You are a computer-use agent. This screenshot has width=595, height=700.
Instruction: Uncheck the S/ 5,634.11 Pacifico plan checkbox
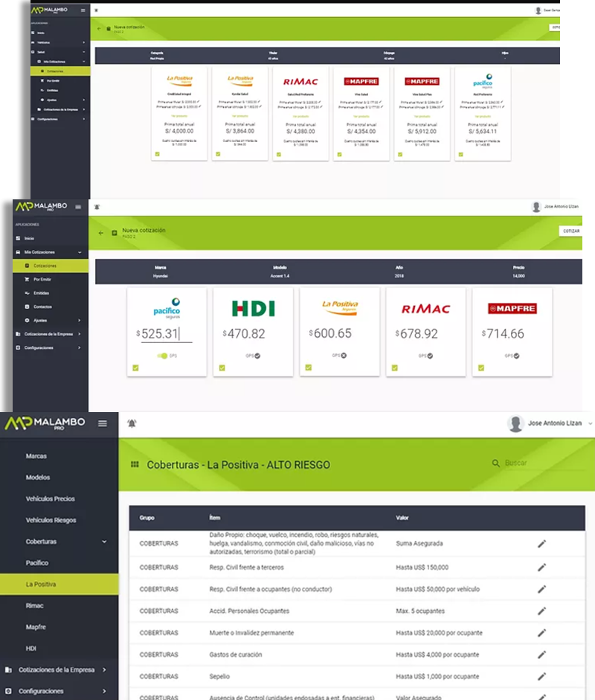[460, 155]
